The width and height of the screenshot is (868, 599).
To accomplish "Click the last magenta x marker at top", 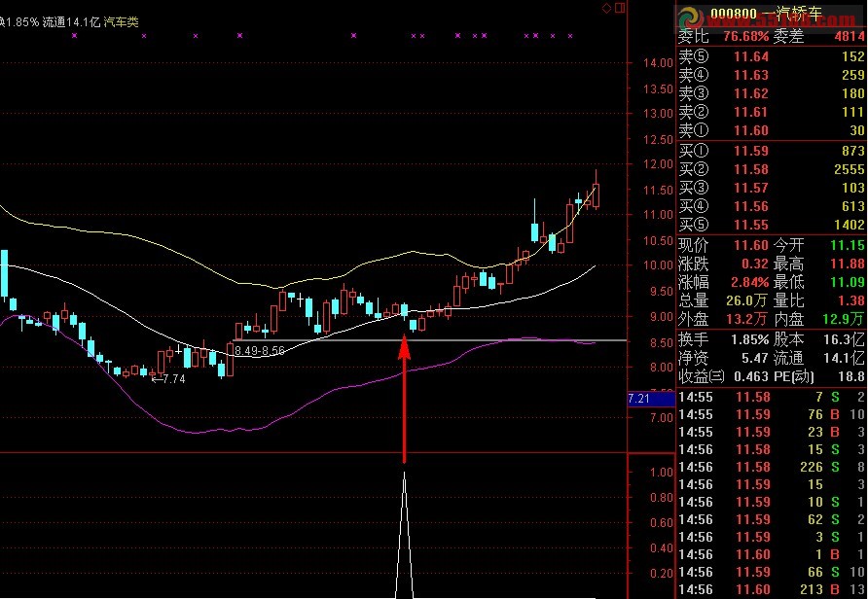I will coord(570,36).
